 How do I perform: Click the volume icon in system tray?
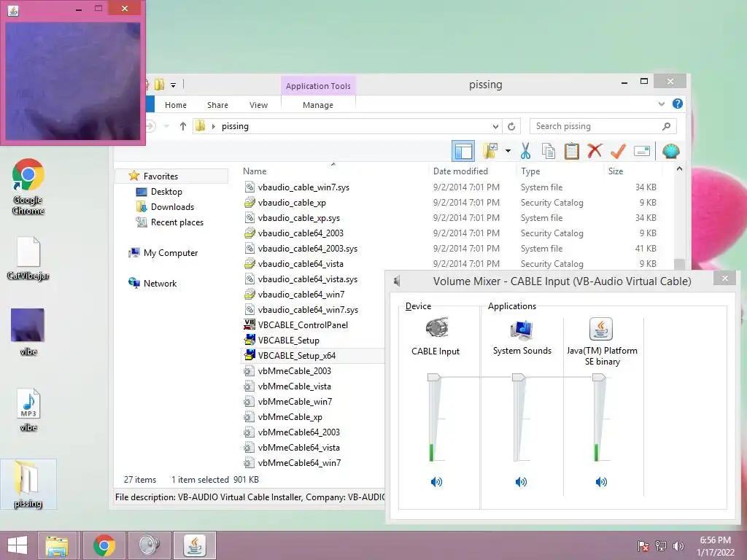(x=678, y=545)
